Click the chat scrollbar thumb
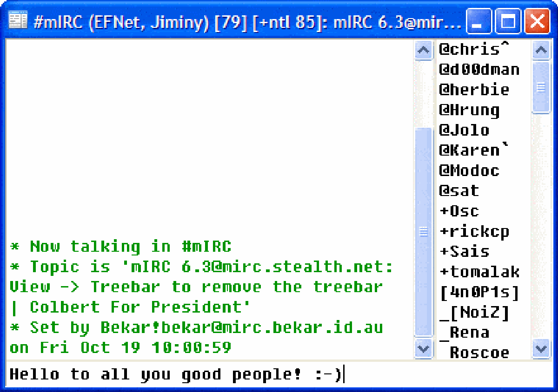This screenshot has height=392, width=558. click(423, 231)
